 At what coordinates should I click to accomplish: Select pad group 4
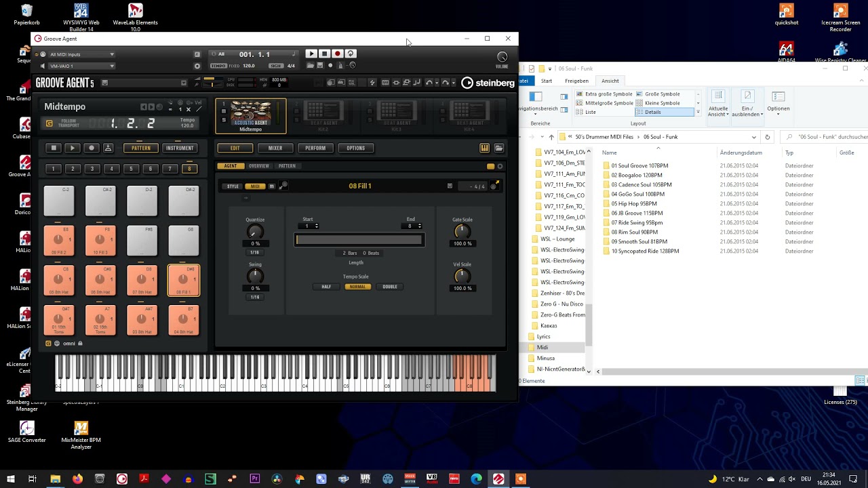111,169
